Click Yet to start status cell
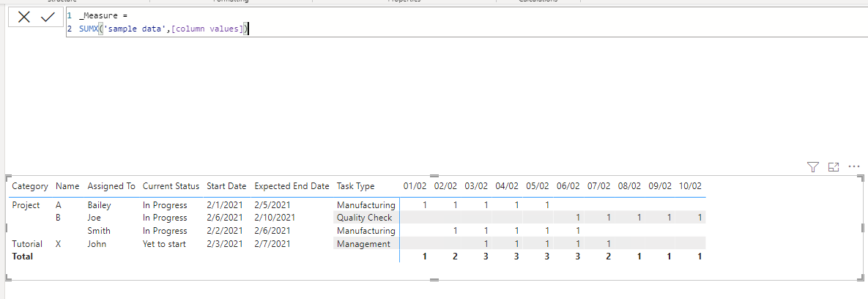868x299 pixels. [164, 243]
